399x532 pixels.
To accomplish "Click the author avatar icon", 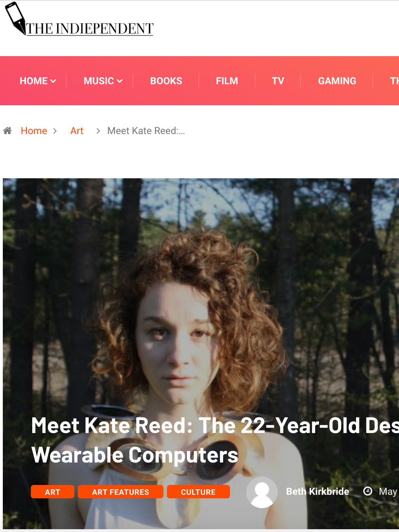I will point(262,492).
